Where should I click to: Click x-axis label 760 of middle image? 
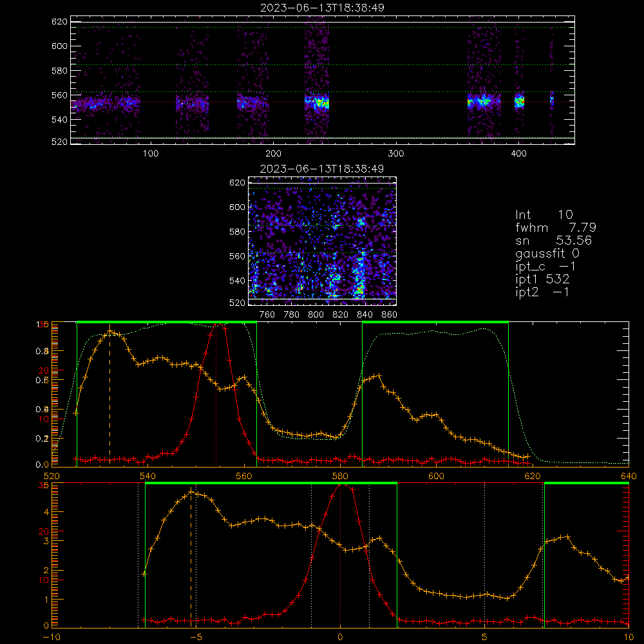point(267,315)
